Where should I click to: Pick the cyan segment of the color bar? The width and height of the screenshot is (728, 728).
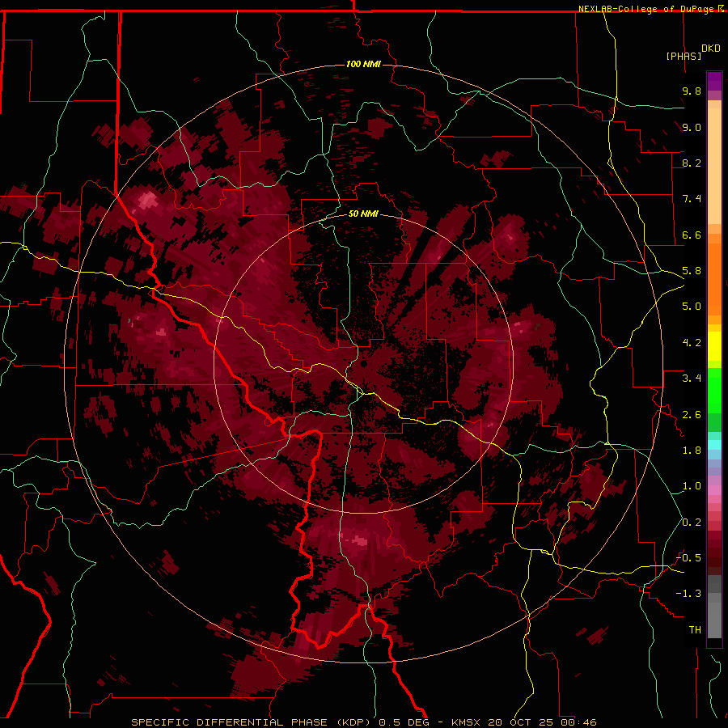pos(714,445)
